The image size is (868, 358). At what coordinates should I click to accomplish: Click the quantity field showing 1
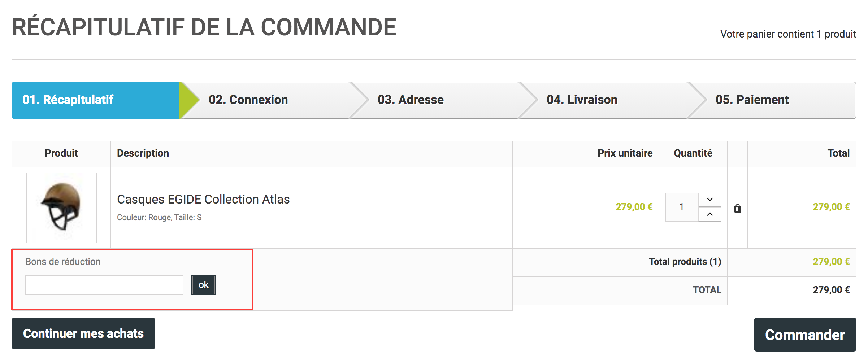click(682, 207)
